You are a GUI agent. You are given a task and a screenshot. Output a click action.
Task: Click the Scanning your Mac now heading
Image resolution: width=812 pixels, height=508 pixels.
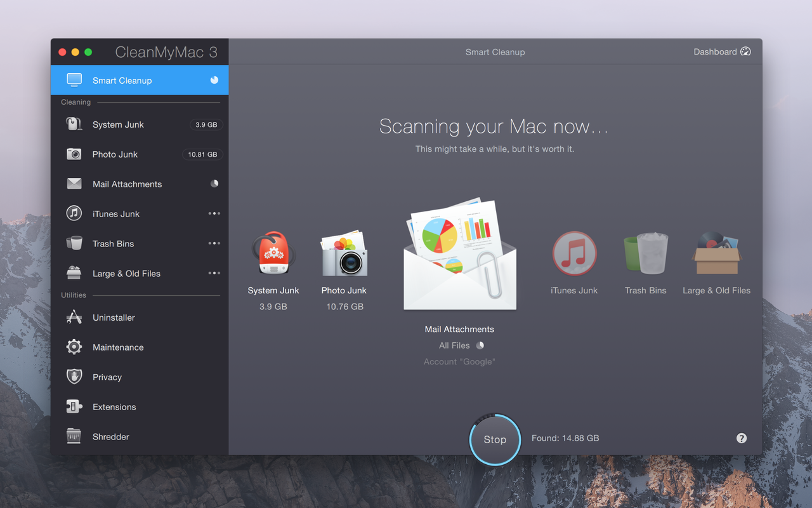(494, 126)
